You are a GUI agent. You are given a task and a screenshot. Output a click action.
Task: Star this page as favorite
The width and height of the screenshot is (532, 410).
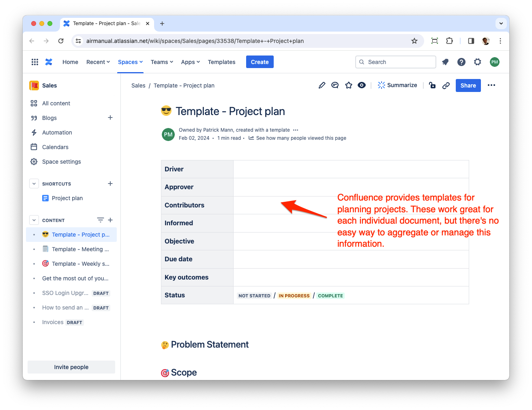pos(349,85)
